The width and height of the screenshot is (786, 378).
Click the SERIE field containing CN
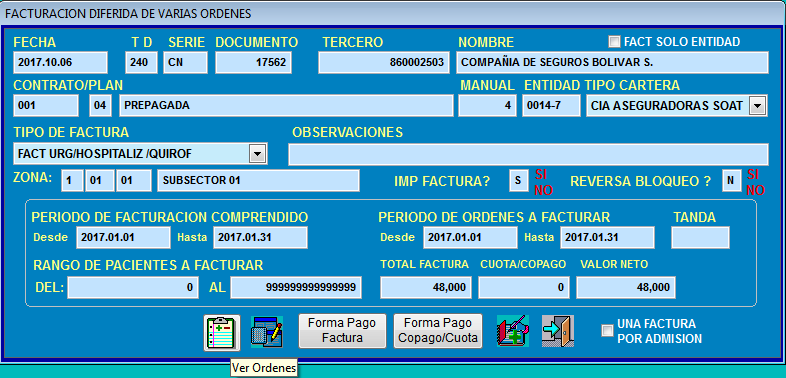[185, 63]
